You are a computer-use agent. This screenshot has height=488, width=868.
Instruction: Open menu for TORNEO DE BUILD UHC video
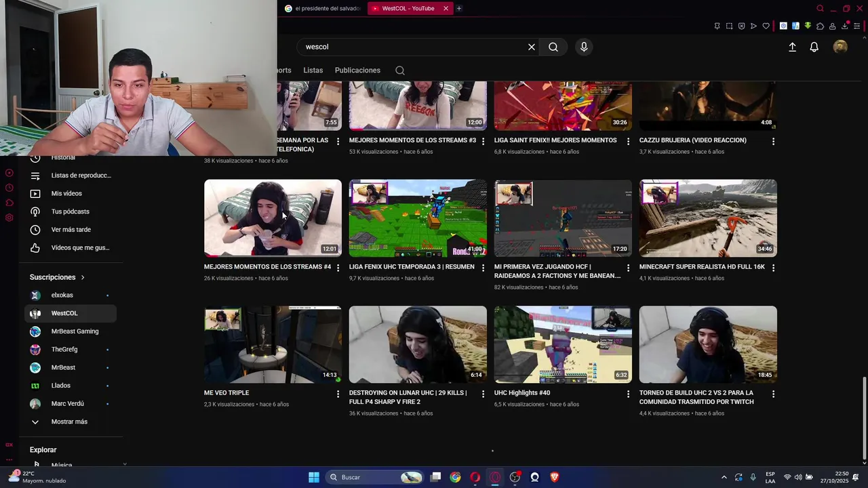[x=773, y=394]
